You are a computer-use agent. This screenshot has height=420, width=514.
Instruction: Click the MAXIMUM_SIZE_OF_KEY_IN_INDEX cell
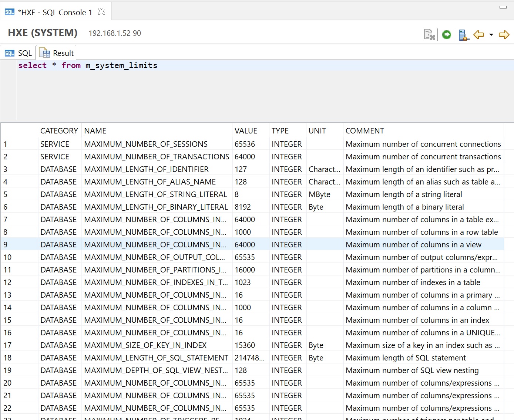click(145, 345)
